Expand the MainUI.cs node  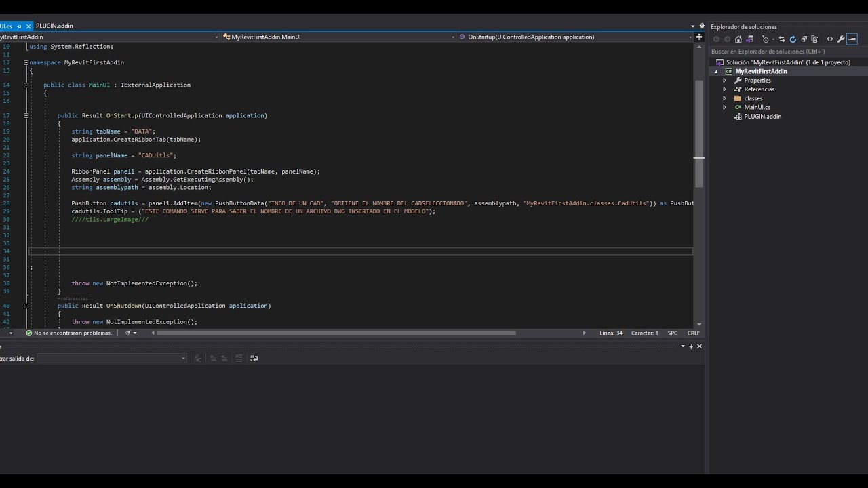(724, 107)
